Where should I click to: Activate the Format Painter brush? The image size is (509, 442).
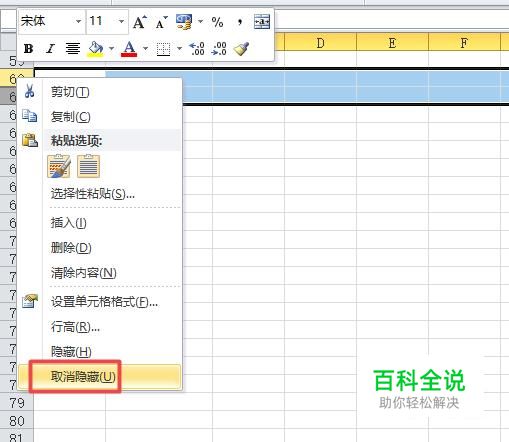tap(241, 49)
